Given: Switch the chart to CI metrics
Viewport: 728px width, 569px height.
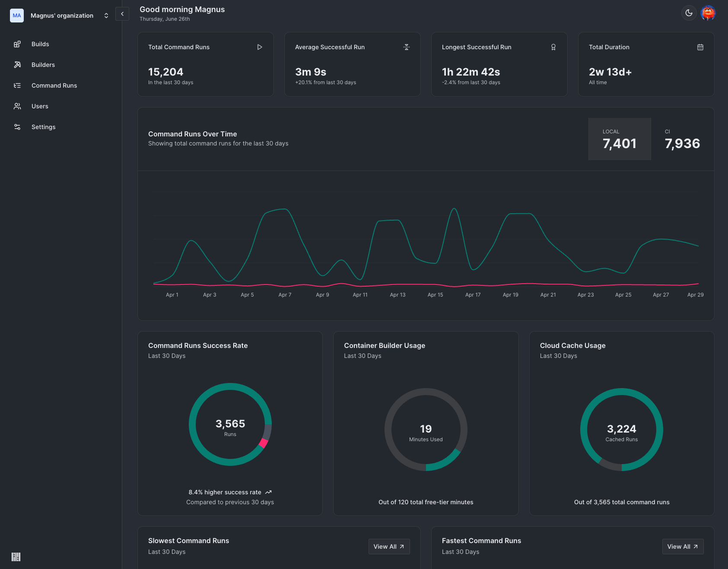Looking at the screenshot, I should pyautogui.click(x=682, y=139).
